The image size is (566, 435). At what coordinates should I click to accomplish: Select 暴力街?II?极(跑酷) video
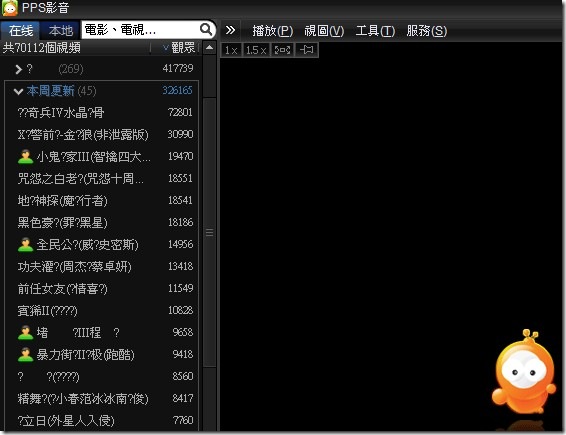86,355
